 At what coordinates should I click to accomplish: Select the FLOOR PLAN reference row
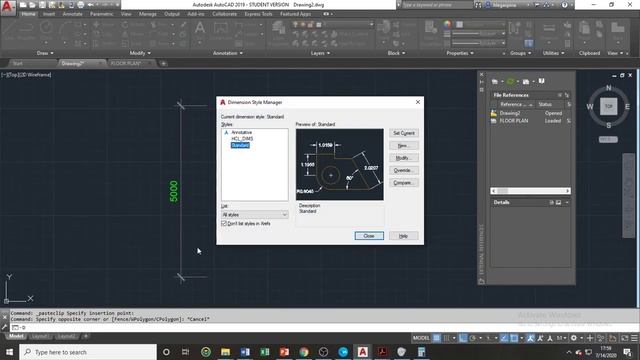point(530,121)
